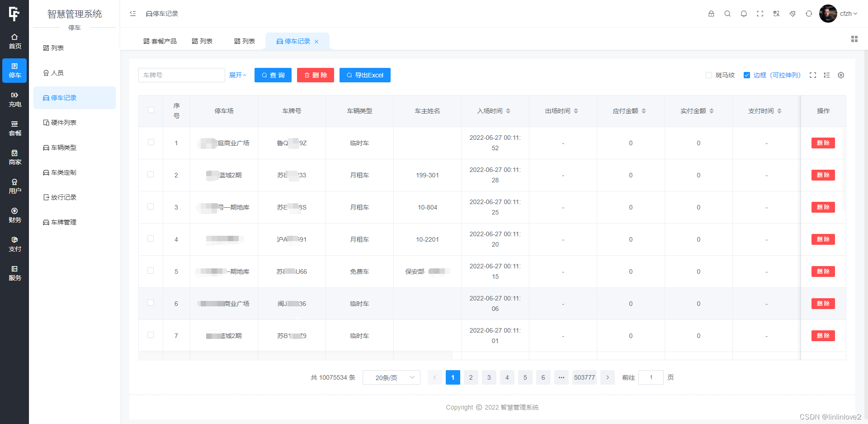The height and width of the screenshot is (424, 868).
Task: Click the refresh icon in header
Action: point(809,14)
